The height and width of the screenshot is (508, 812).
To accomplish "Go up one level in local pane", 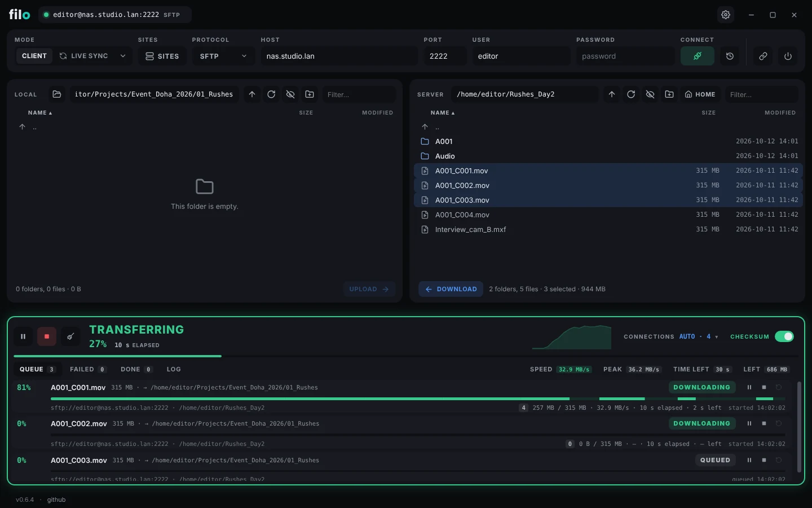I will click(x=252, y=94).
